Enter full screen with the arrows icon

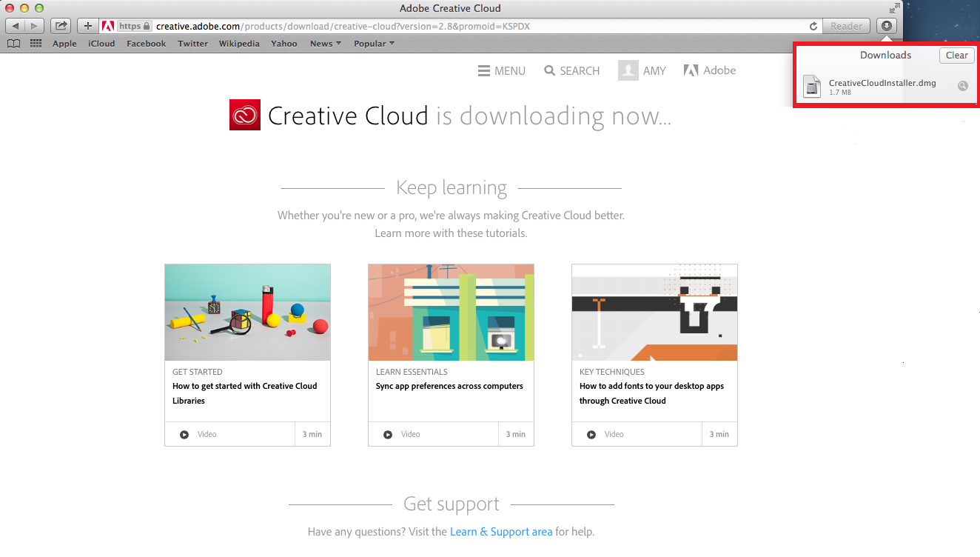pos(895,8)
